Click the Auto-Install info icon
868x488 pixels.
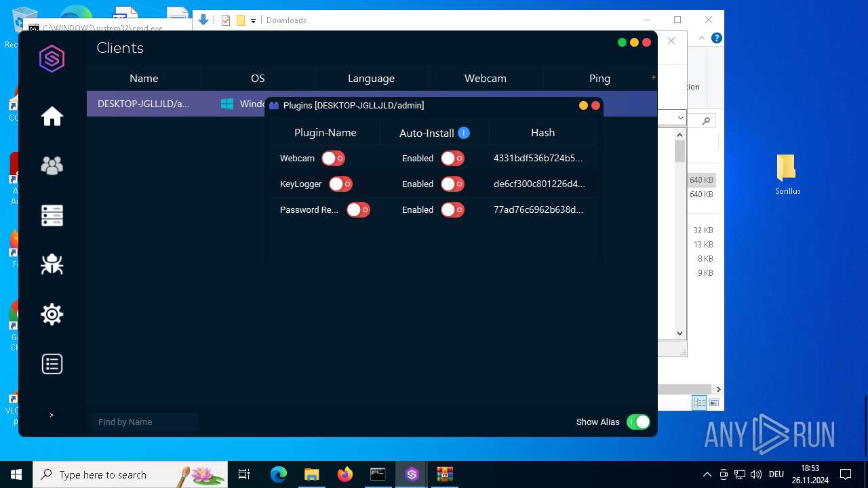(x=464, y=133)
